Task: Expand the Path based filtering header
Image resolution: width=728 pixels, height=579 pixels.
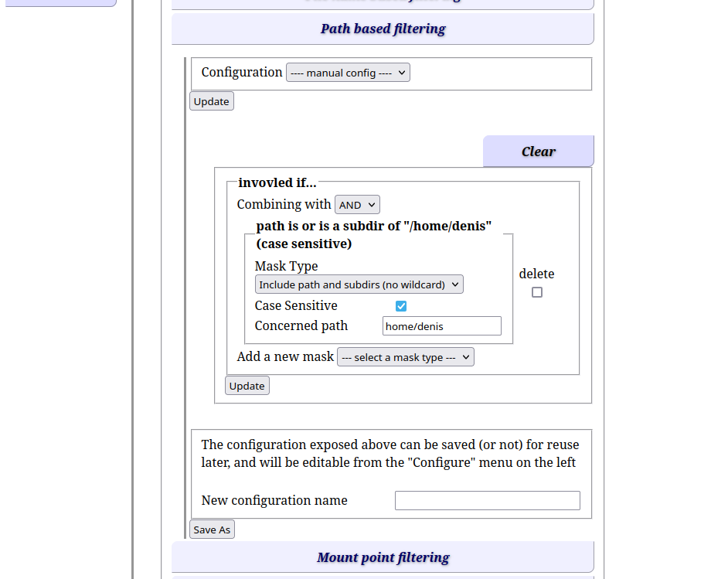Action: coord(383,29)
